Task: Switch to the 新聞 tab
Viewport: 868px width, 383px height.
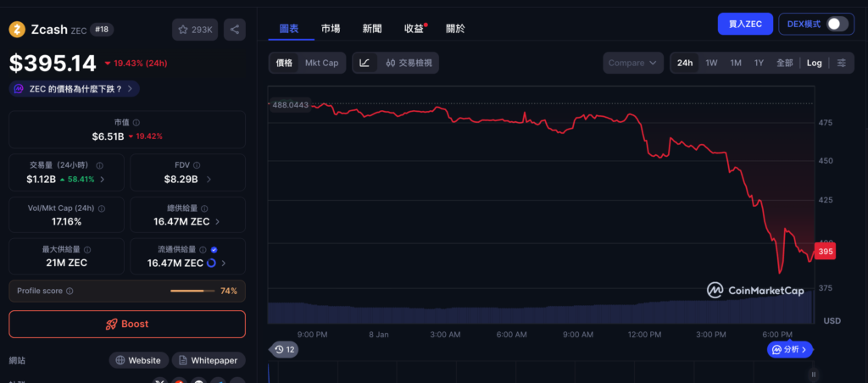Action: 371,28
